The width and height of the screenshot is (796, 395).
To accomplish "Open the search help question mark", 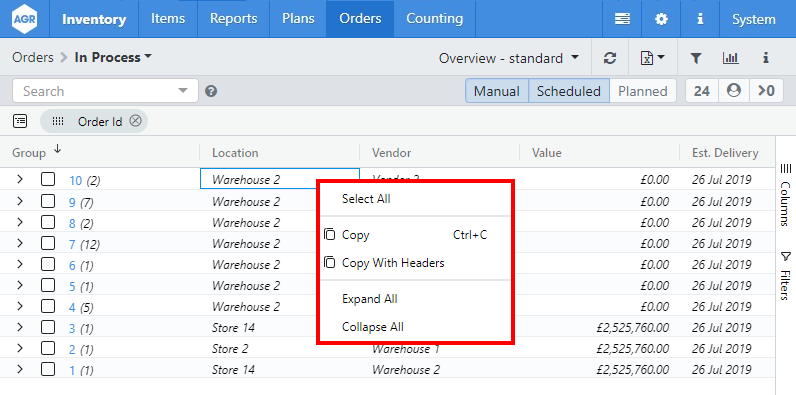I will 211,91.
